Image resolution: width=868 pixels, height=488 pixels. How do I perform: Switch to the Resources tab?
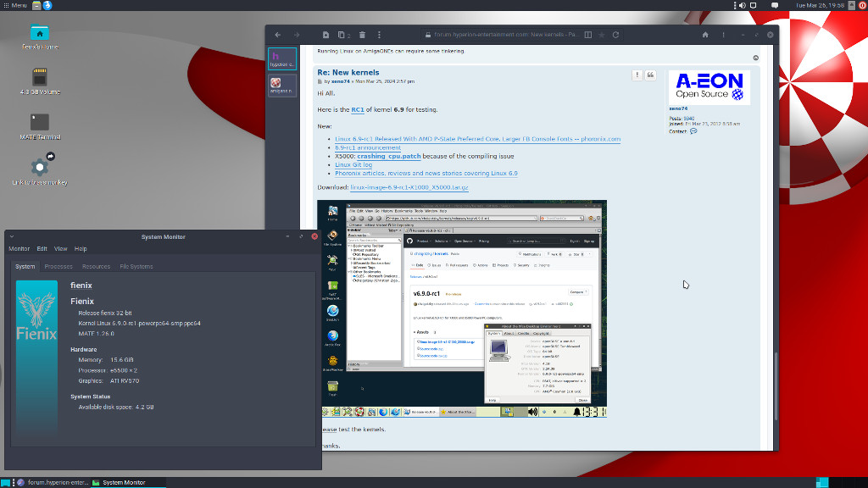[x=97, y=267]
